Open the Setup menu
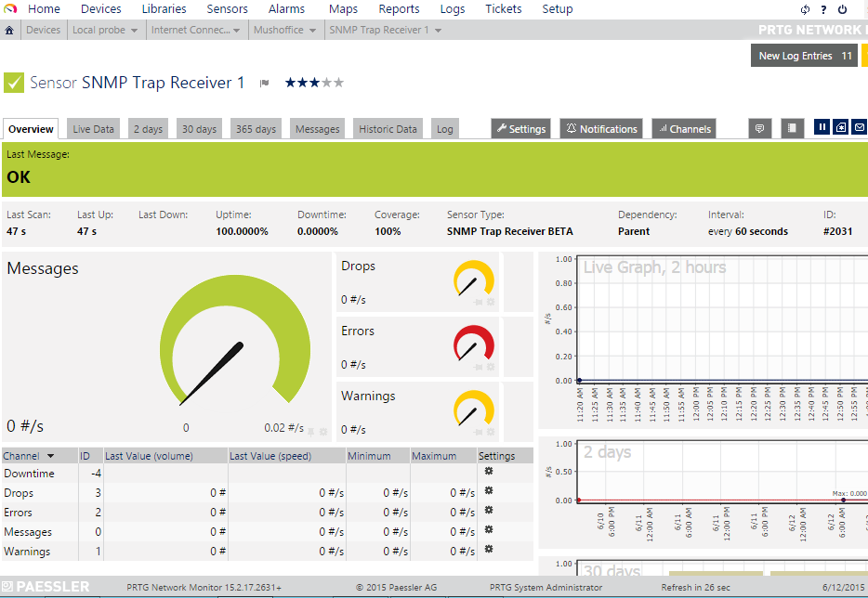This screenshot has height=598, width=868. click(x=558, y=9)
